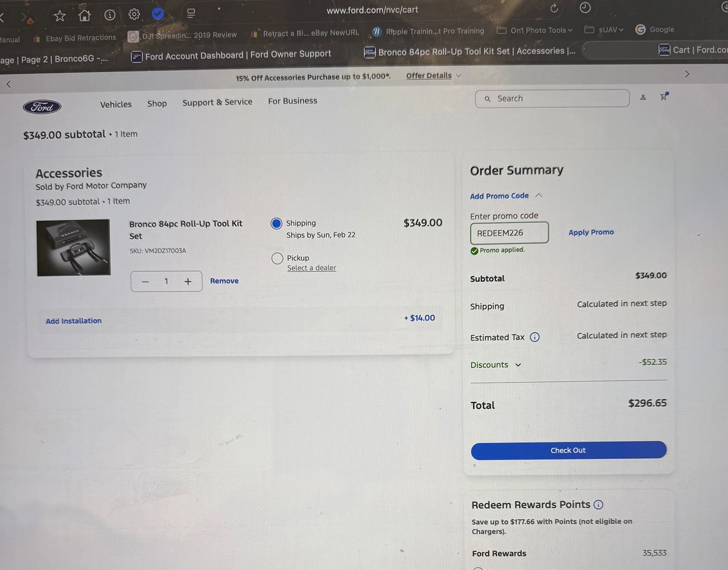This screenshot has height=570, width=728.
Task: Show Redeem Rewards Points info icon
Action: click(598, 505)
